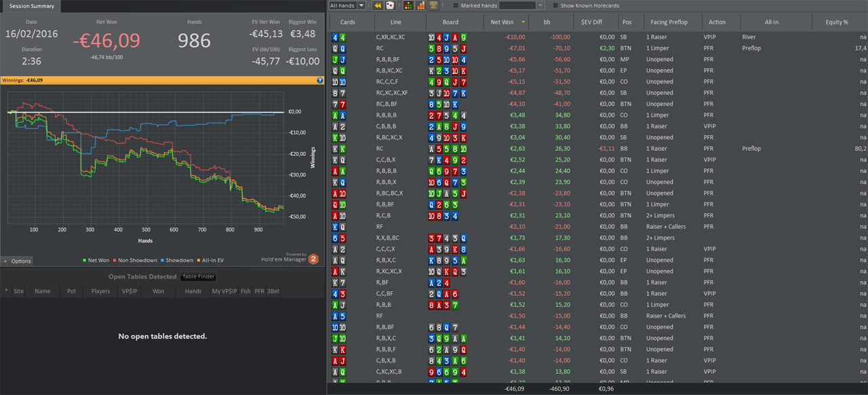This screenshot has width=868, height=395.
Task: Select the Session Summary tab
Action: 31,6
